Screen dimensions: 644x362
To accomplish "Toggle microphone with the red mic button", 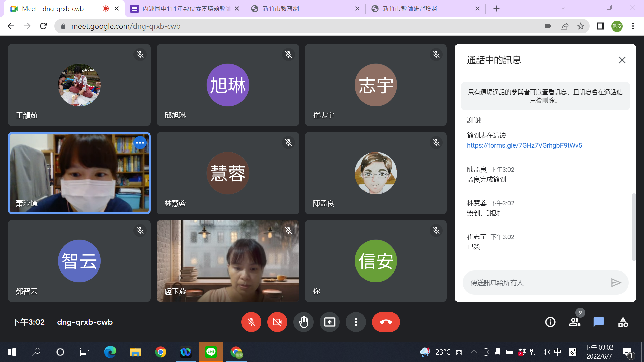I will tap(251, 322).
